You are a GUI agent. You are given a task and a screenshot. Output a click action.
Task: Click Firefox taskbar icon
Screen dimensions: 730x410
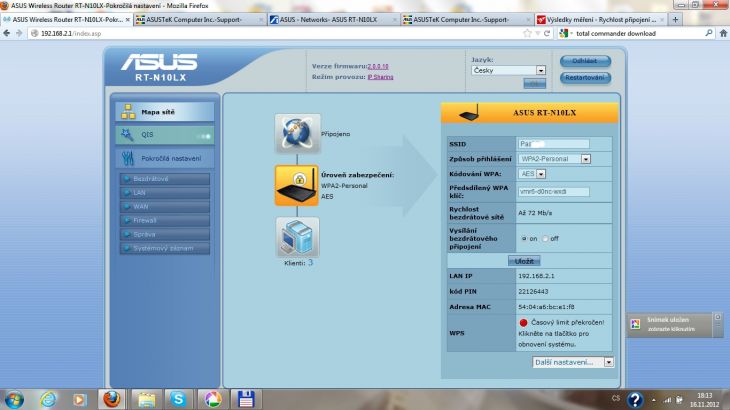112,400
